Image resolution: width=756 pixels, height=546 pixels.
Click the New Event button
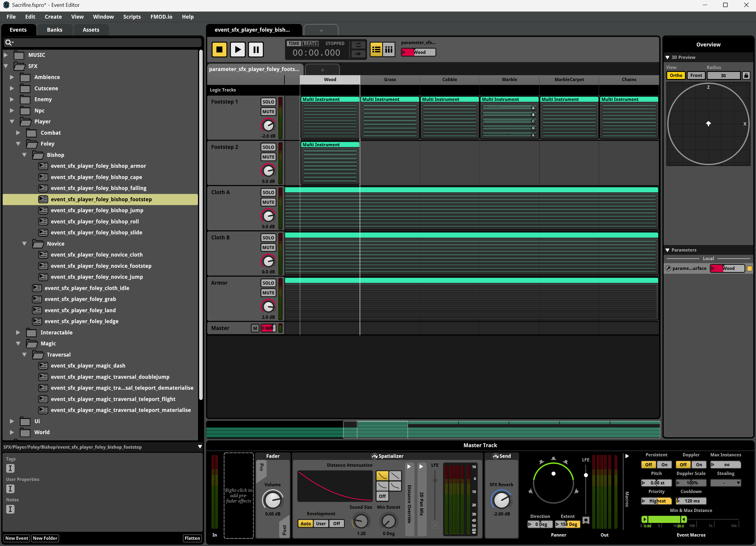[17, 538]
